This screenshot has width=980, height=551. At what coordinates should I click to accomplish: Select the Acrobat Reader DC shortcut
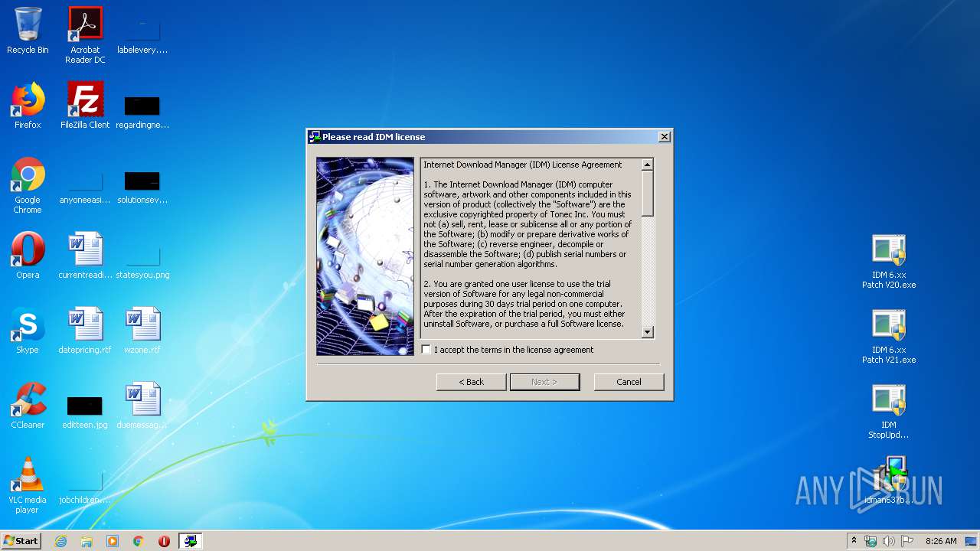pyautogui.click(x=85, y=35)
